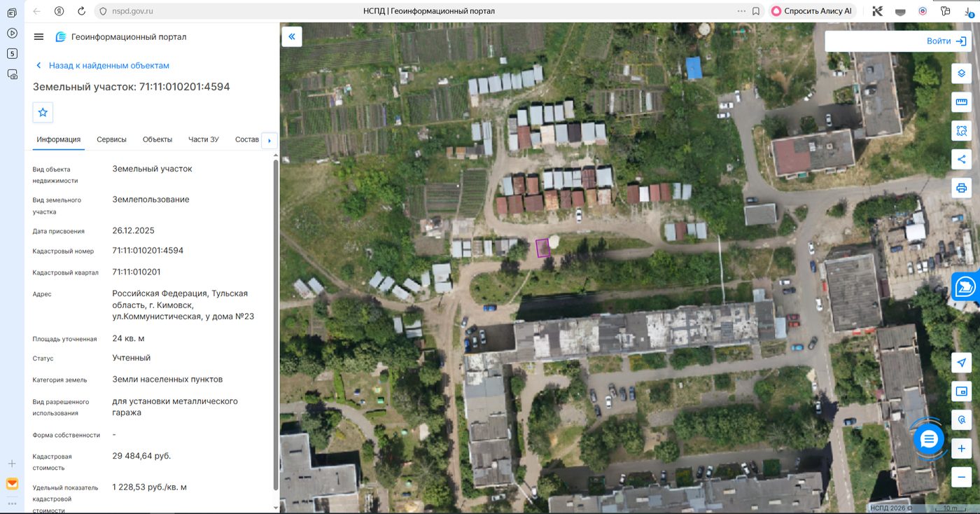Activate the area search tool on map
The image size is (980, 514).
click(x=961, y=130)
